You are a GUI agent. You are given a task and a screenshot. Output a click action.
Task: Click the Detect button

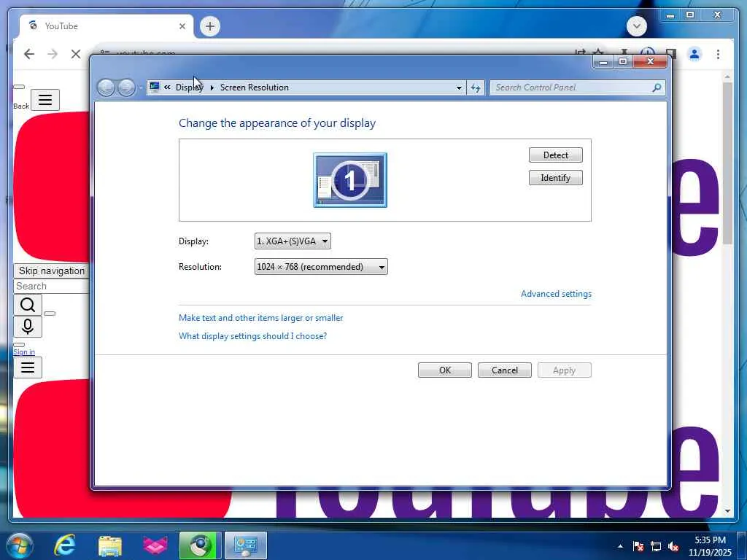click(555, 155)
